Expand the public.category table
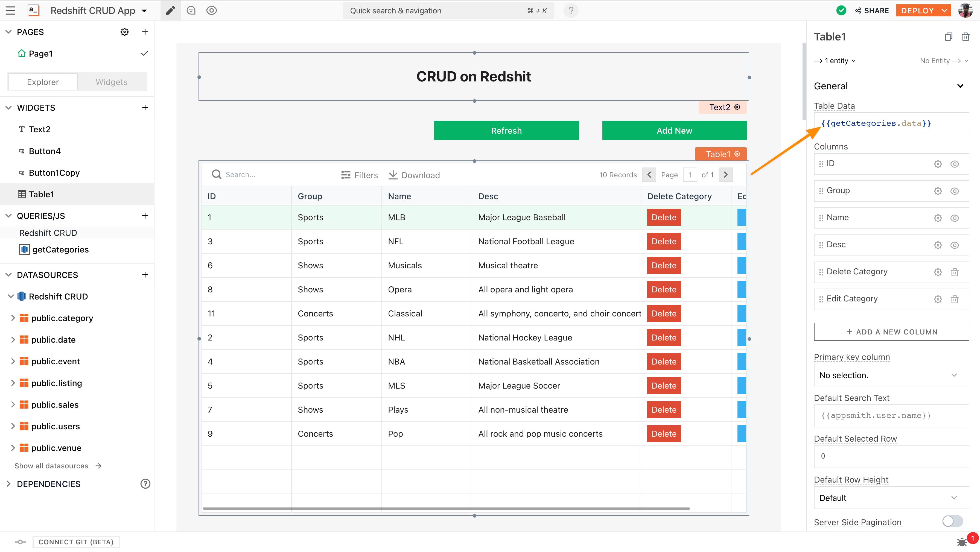The height and width of the screenshot is (552, 980). tap(13, 318)
